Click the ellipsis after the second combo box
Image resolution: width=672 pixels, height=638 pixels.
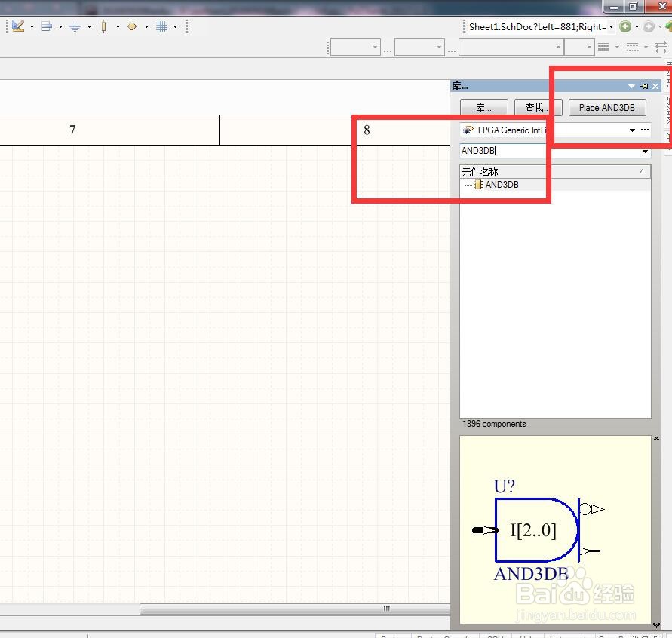tap(452, 51)
